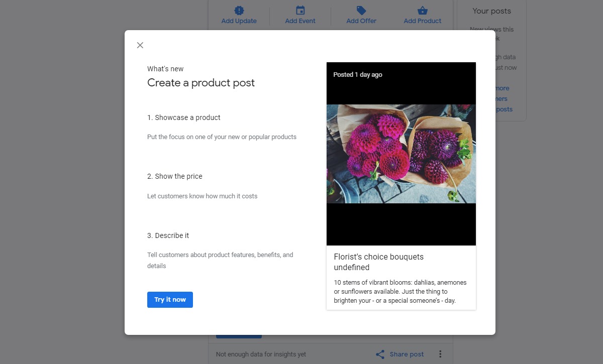Select the Add Product toolbar item
The image size is (603, 364).
422,15
